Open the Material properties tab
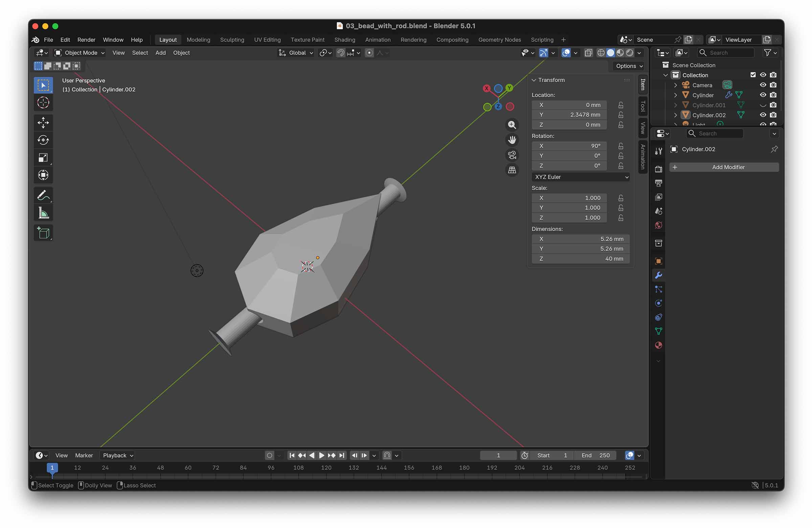Image resolution: width=812 pixels, height=528 pixels. click(658, 345)
